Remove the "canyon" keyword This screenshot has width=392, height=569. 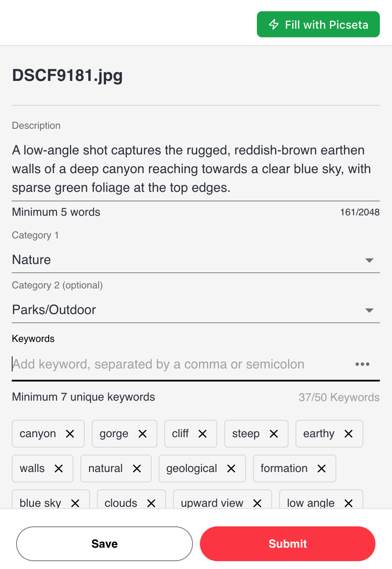point(70,433)
